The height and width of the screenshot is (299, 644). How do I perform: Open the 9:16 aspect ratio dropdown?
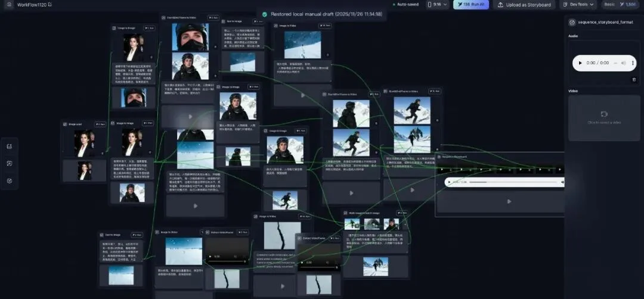(x=436, y=5)
